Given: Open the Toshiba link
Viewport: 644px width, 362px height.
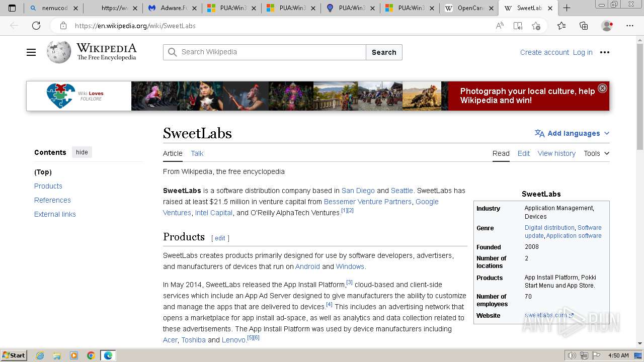Looking at the screenshot, I should click(194, 340).
